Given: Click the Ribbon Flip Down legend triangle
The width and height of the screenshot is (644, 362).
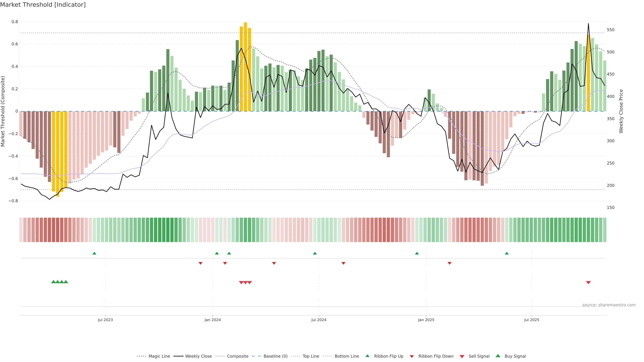Looking at the screenshot, I should [x=412, y=356].
